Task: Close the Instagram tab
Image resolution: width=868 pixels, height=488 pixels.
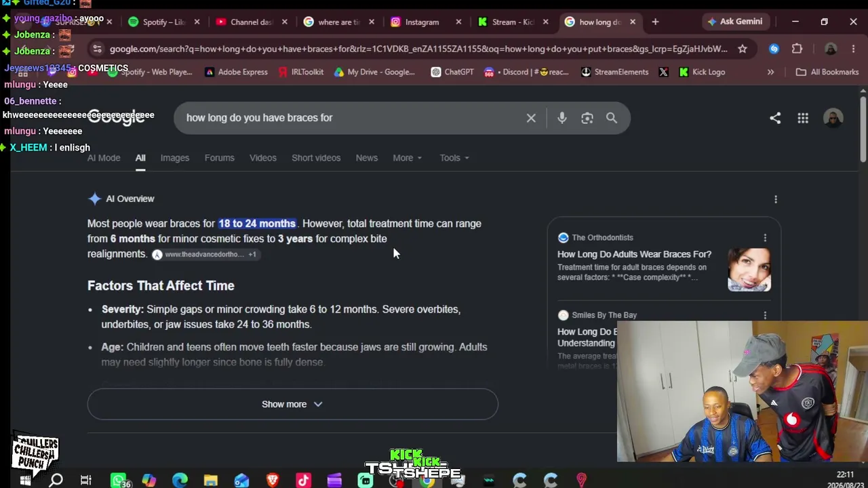Action: (x=458, y=22)
